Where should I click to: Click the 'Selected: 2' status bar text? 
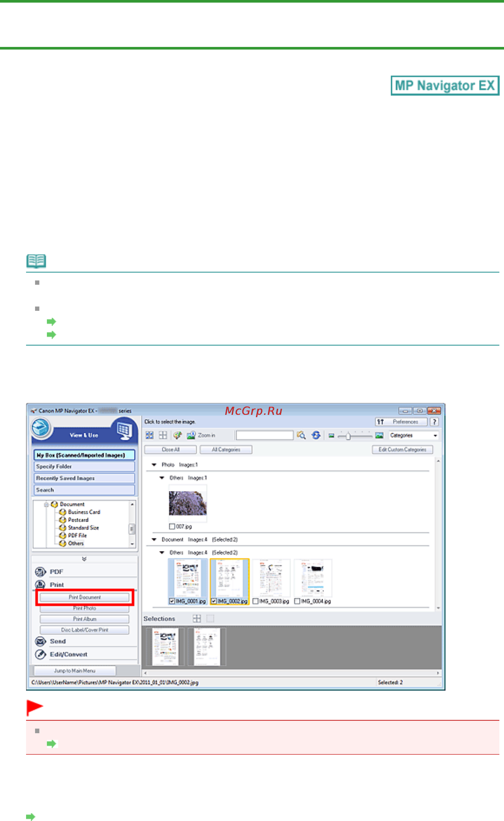[390, 682]
